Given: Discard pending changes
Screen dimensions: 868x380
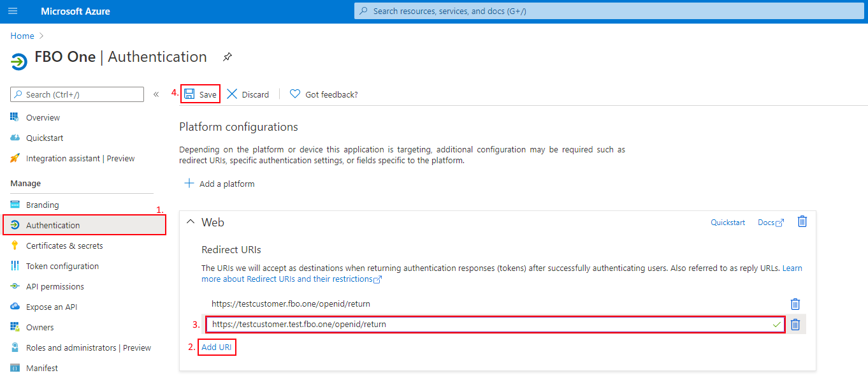Looking at the screenshot, I should [x=248, y=94].
